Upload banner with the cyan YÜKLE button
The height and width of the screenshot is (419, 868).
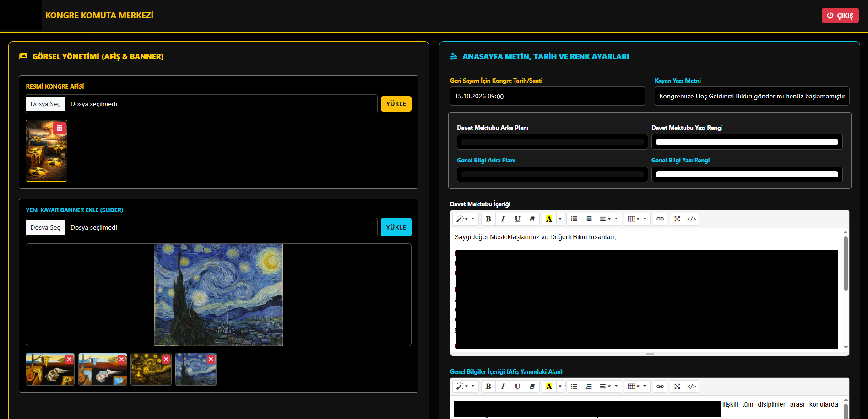click(396, 227)
